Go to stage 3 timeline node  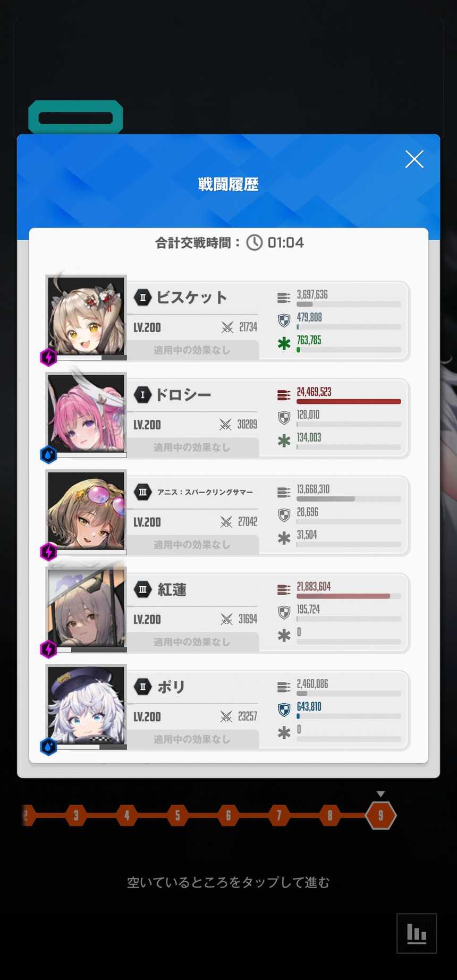click(x=76, y=815)
